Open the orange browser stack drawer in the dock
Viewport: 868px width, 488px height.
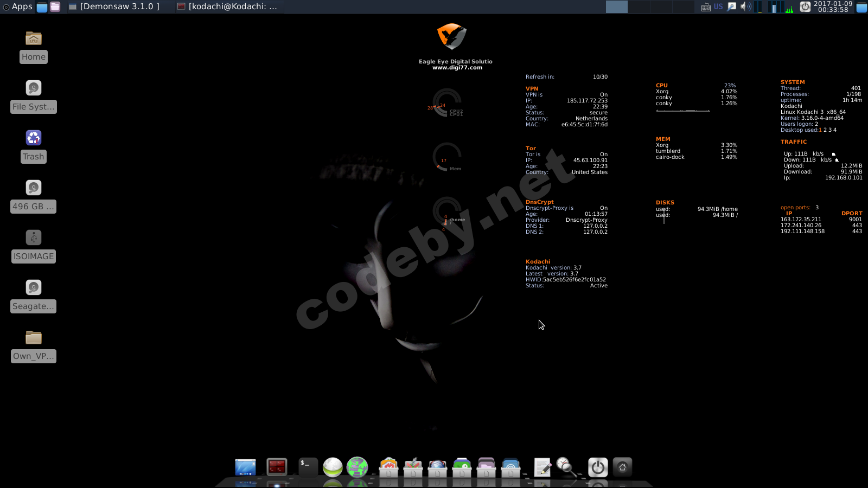388,467
